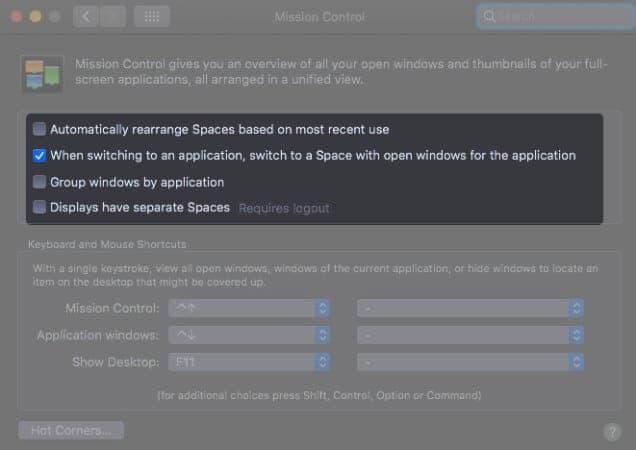Screen dimensions: 636x450
Task: Click the 'Mission Control' window title
Action: pos(320,17)
